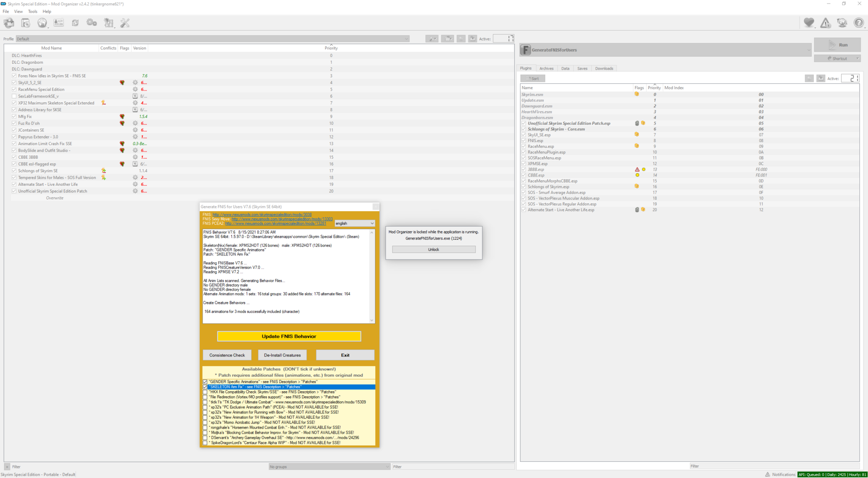Viewport: 868px width, 478px height.
Task: Click the F icon of GenerateFNISforUsers
Action: [x=525, y=50]
